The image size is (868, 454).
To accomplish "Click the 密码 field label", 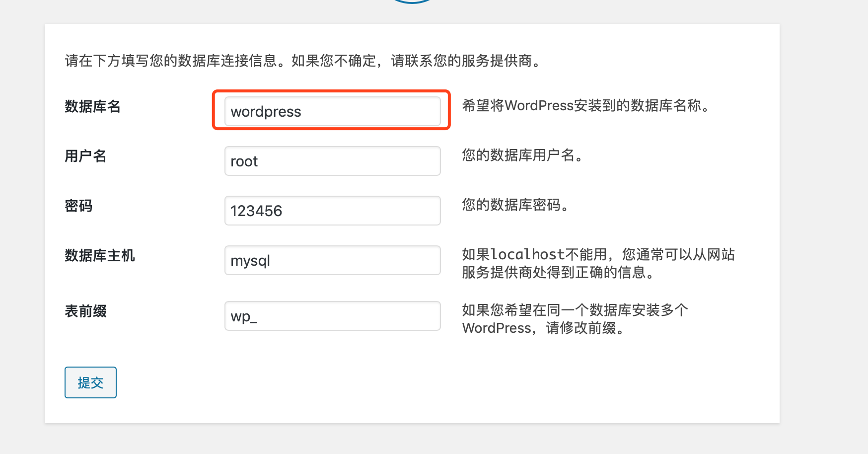I will click(78, 206).
